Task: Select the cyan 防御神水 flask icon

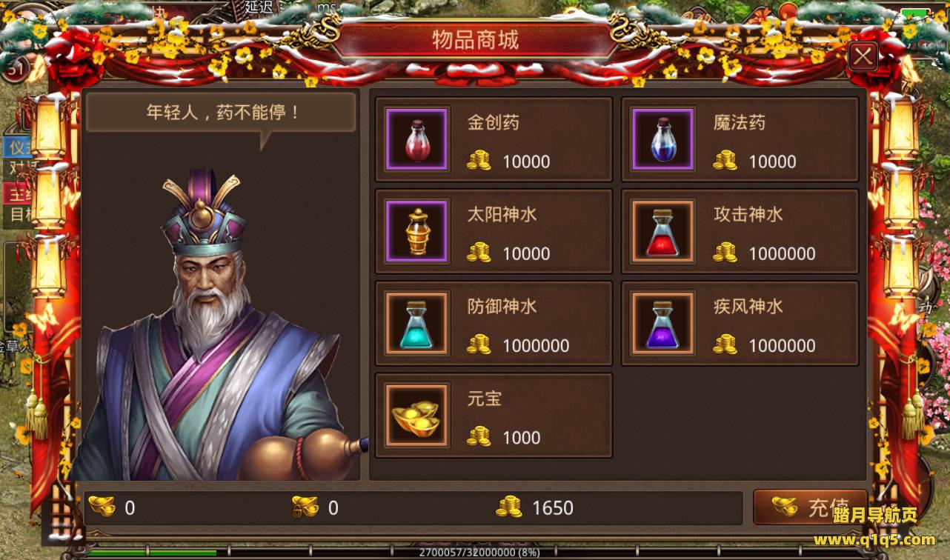Action: [416, 323]
